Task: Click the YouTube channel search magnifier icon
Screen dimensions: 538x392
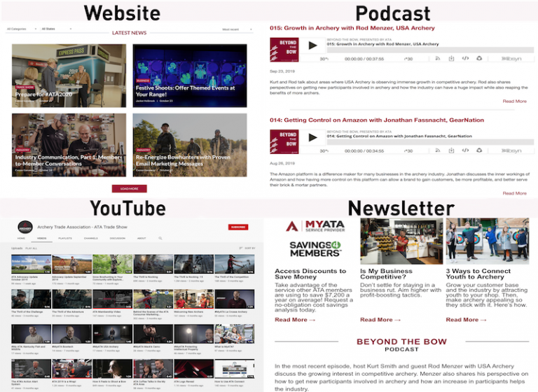Action: (x=160, y=238)
